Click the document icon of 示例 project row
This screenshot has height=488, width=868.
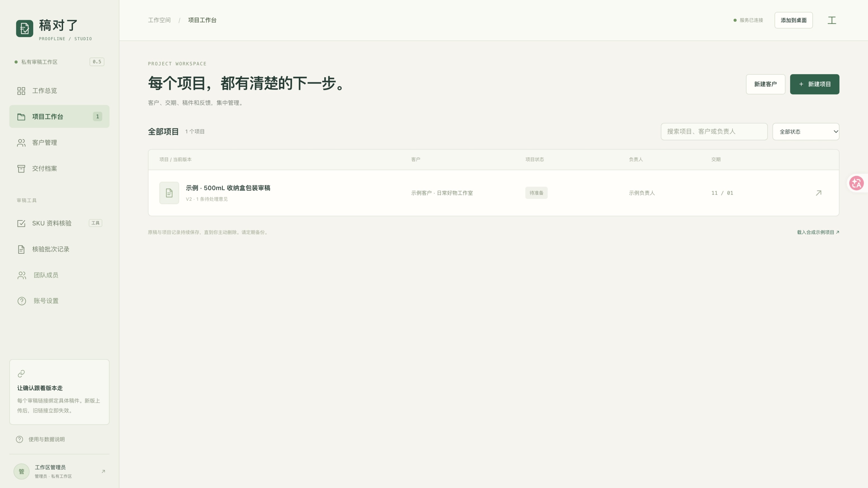point(169,193)
